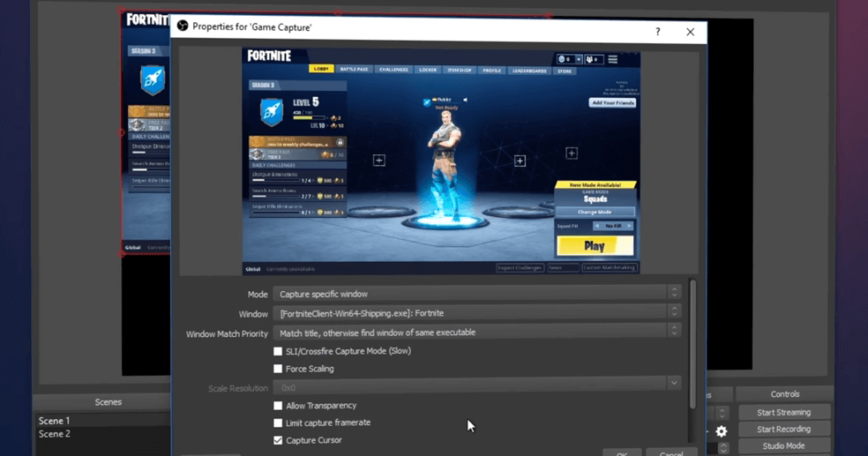
Task: Open the settings gear icon in OBS window
Action: pyautogui.click(x=722, y=430)
